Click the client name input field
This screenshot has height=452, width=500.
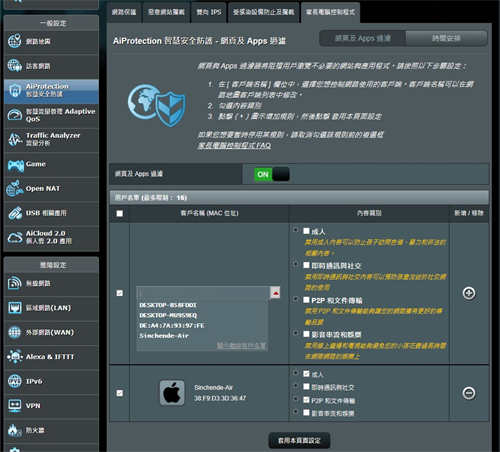203,293
